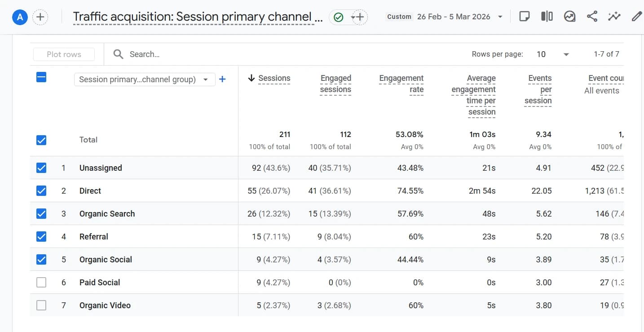The height and width of the screenshot is (332, 644).
Task: Click the Plot rows button
Action: click(64, 54)
